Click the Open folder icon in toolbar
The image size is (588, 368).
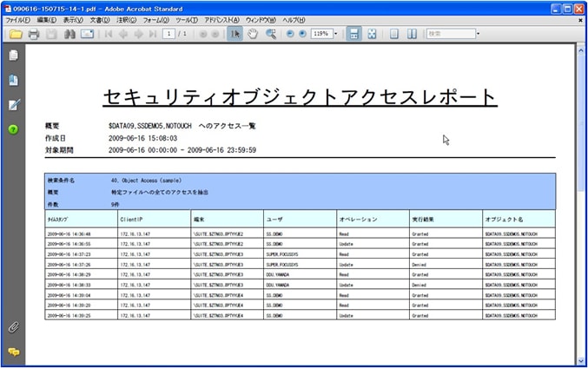click(15, 34)
